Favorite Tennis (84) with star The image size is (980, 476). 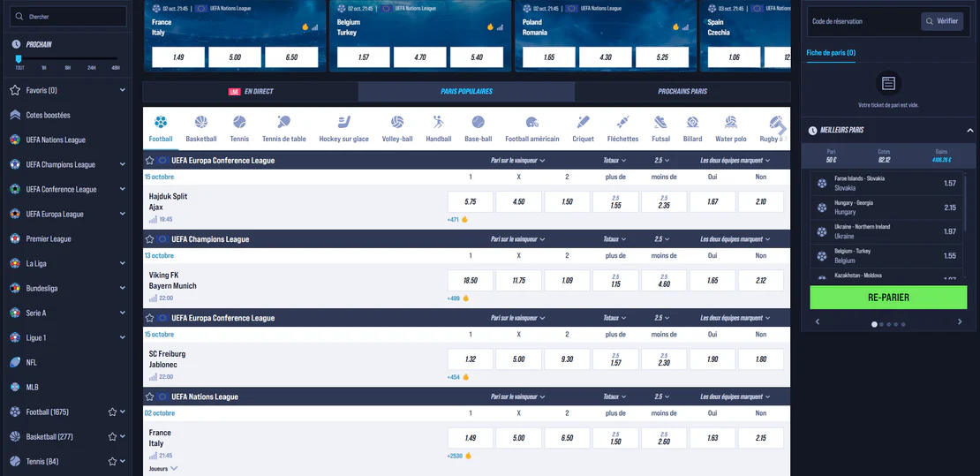tap(112, 462)
